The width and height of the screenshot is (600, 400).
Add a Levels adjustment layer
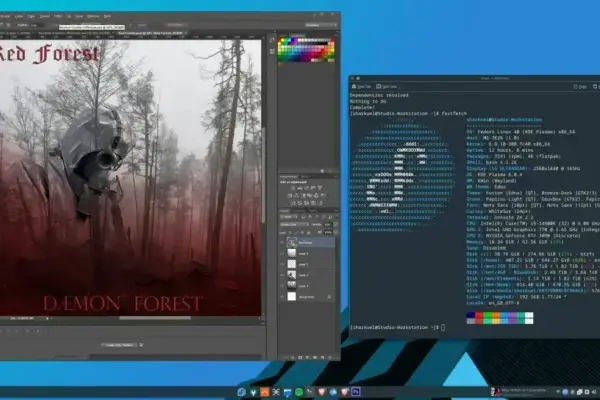tap(300, 188)
